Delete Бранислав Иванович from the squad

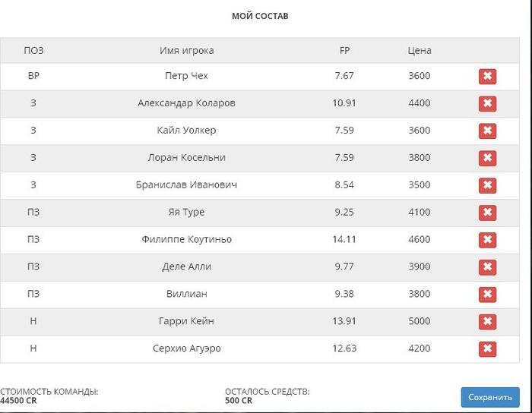487,185
